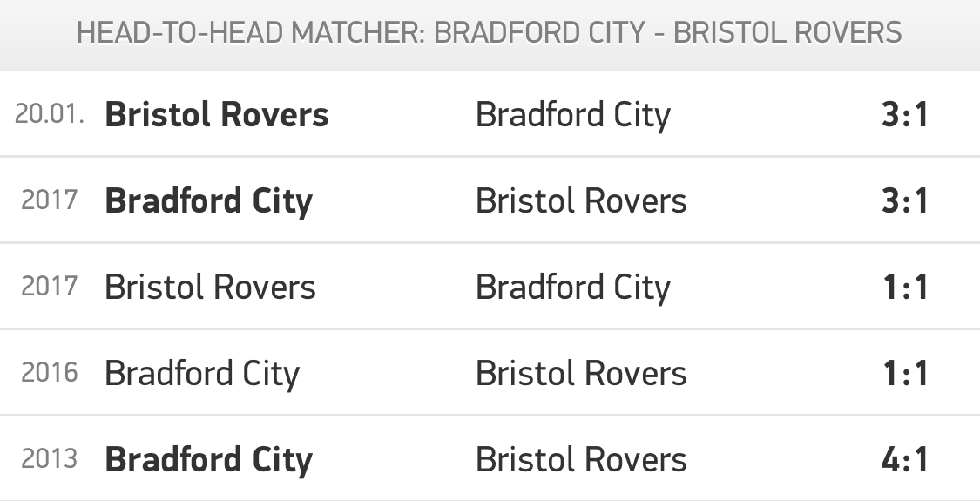
Task: Select Bradford City away team in 2017 draw
Action: 573,288
